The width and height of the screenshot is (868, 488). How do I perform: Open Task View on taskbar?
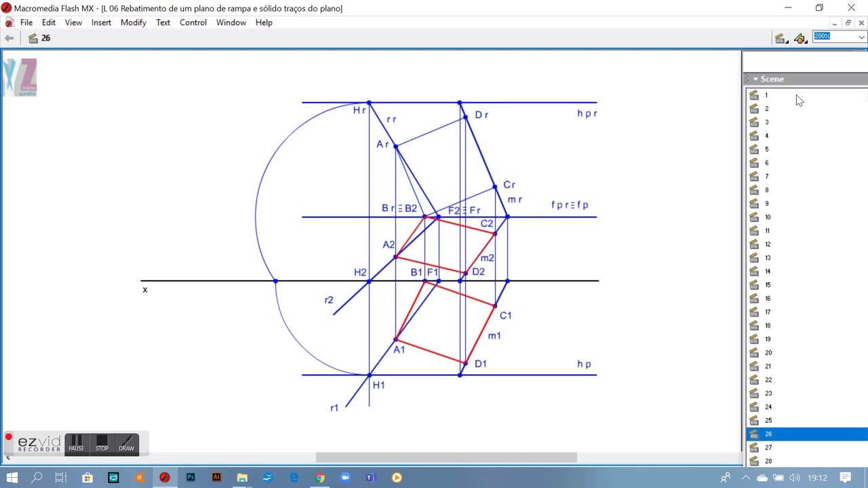(x=61, y=478)
